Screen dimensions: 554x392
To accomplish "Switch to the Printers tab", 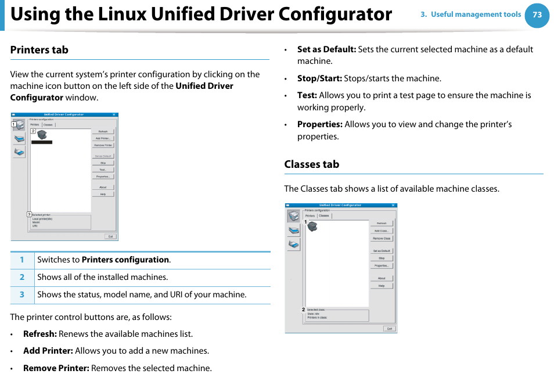I will point(35,124).
